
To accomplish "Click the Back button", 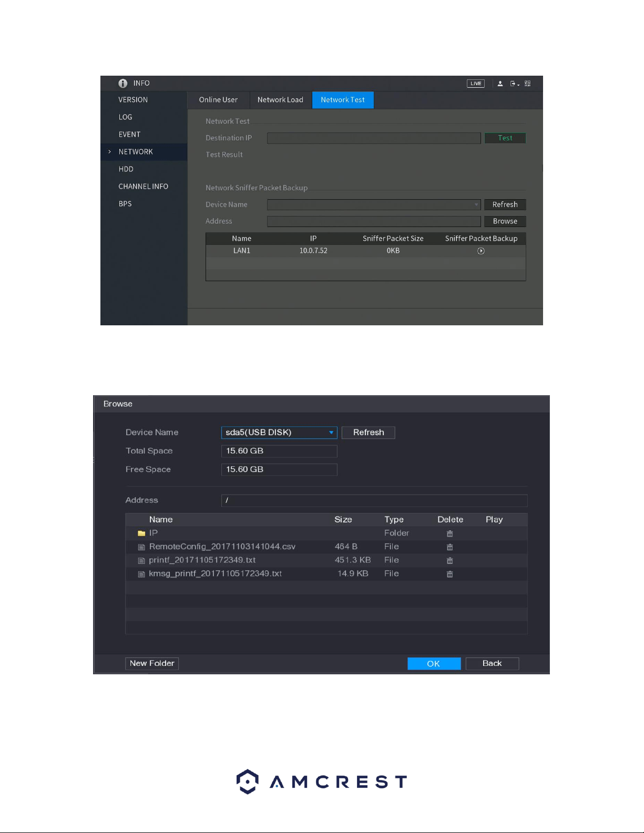I will [492, 664].
